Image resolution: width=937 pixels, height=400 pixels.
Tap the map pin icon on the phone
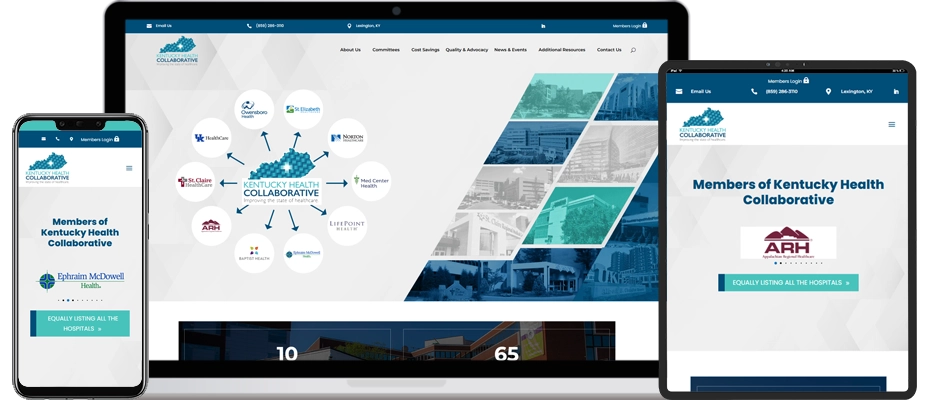coord(71,139)
